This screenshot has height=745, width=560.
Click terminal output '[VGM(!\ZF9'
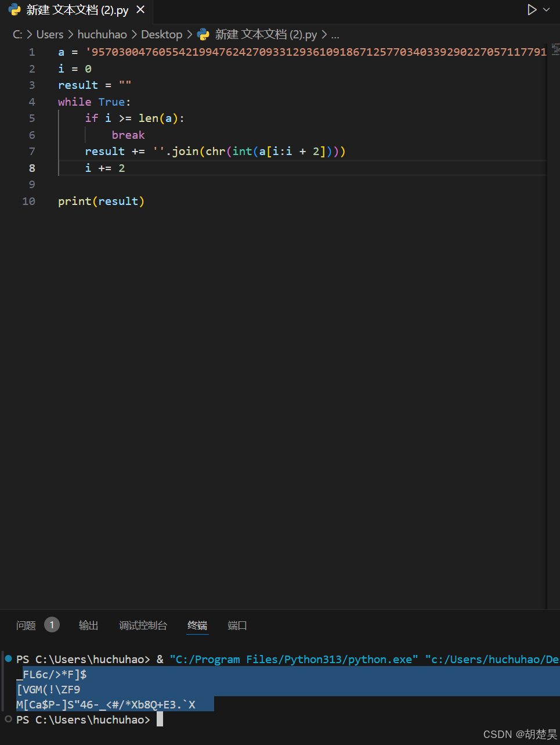[x=48, y=689]
